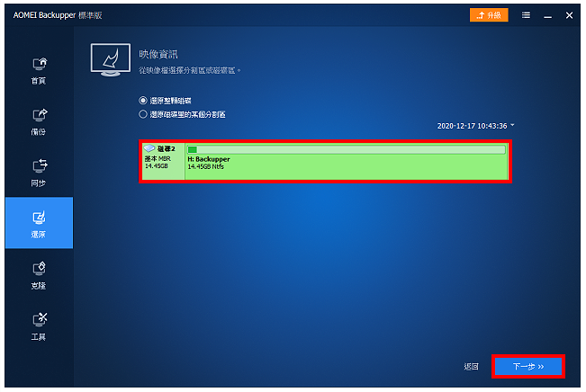Select the 還原 restore sidebar icon
Screen dimensions: 586x392
pyautogui.click(x=39, y=223)
